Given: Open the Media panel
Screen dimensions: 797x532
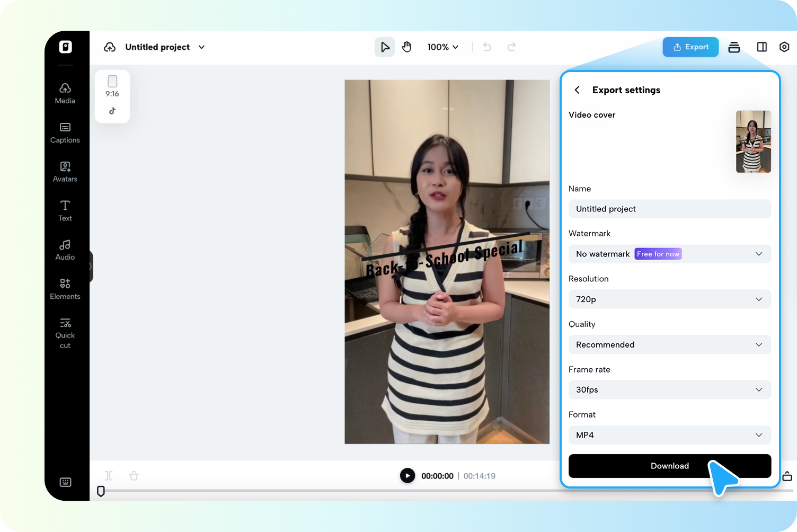Looking at the screenshot, I should click(x=65, y=93).
